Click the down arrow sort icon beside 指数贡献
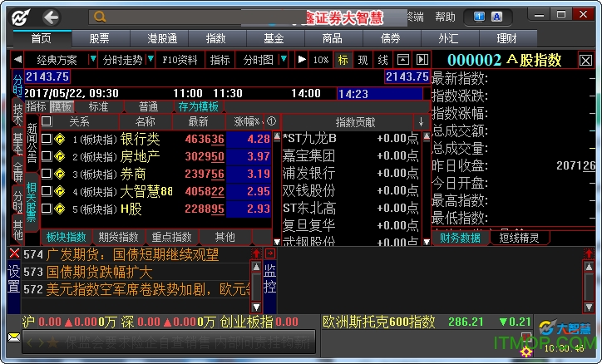Image resolution: width=602 pixels, height=364 pixels. tap(421, 122)
